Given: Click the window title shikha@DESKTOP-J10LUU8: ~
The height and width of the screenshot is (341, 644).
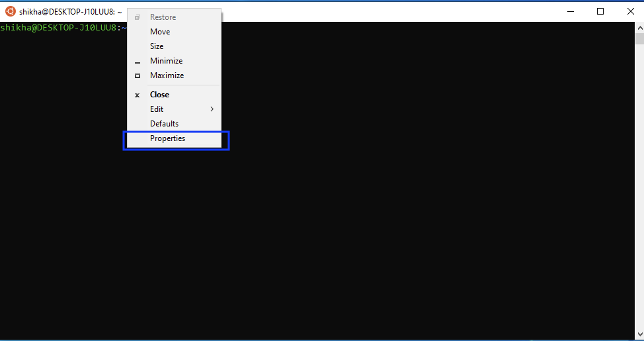Looking at the screenshot, I should 70,12.
